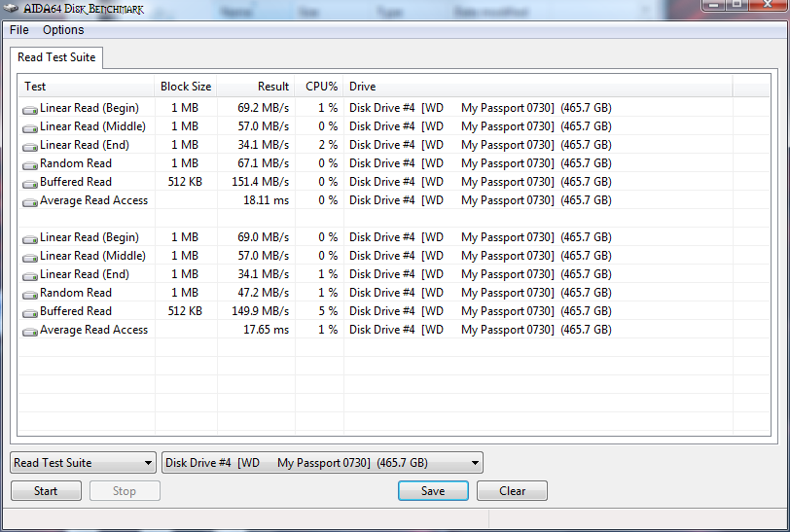Select the 17.65 ms result value
The width and height of the screenshot is (790, 532).
[266, 330]
